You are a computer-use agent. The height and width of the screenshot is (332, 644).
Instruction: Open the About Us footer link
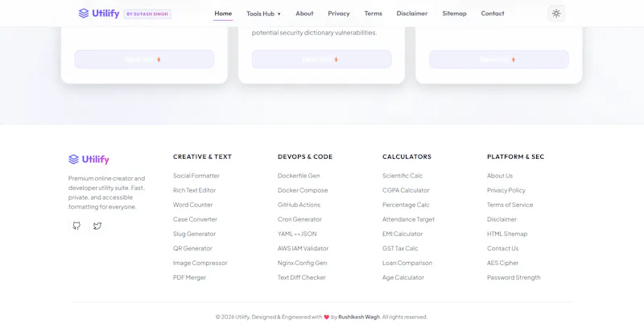pyautogui.click(x=500, y=176)
